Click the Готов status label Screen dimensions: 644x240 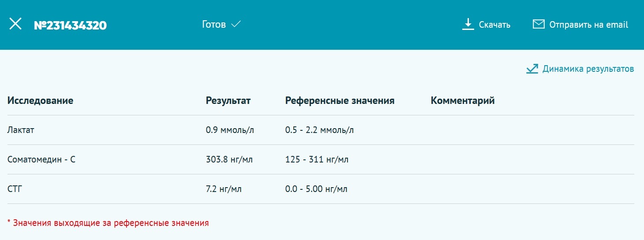pyautogui.click(x=214, y=25)
